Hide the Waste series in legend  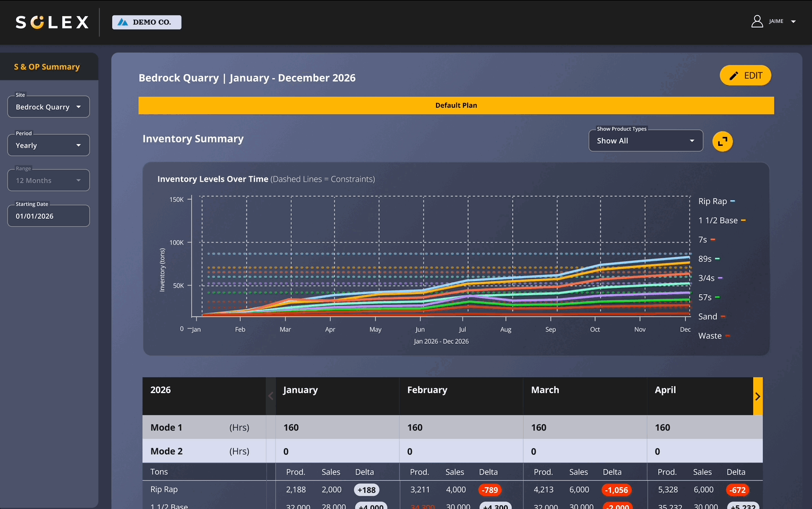pos(714,336)
